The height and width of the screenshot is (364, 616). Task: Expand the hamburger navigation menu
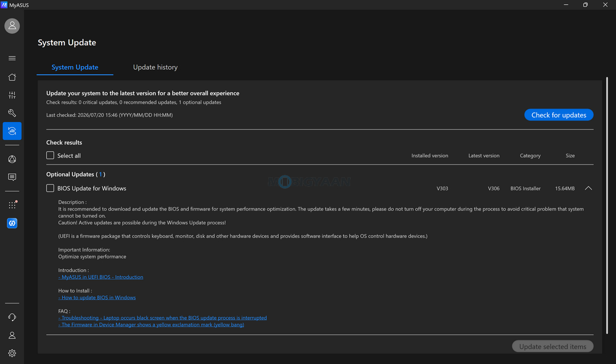click(x=12, y=58)
